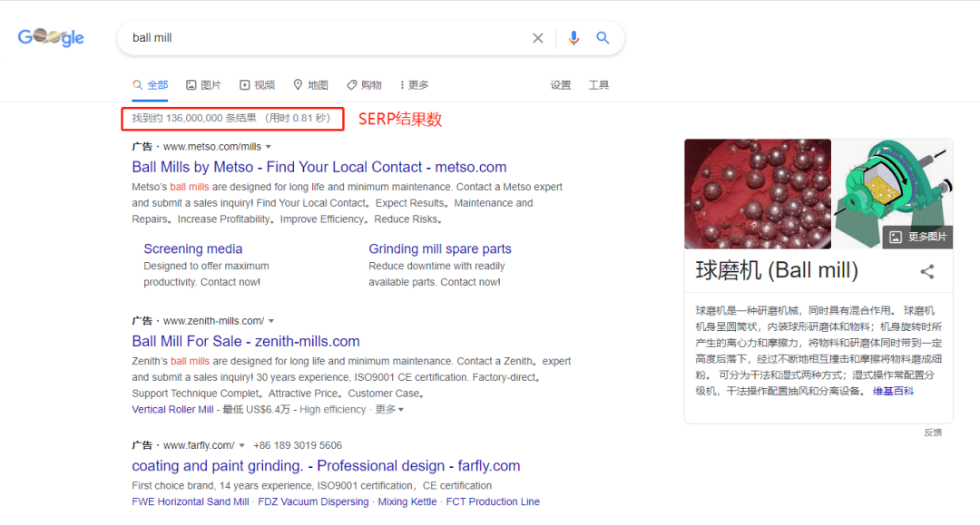Clear the search box with X icon
Image resolution: width=980 pixels, height=525 pixels.
click(x=538, y=38)
